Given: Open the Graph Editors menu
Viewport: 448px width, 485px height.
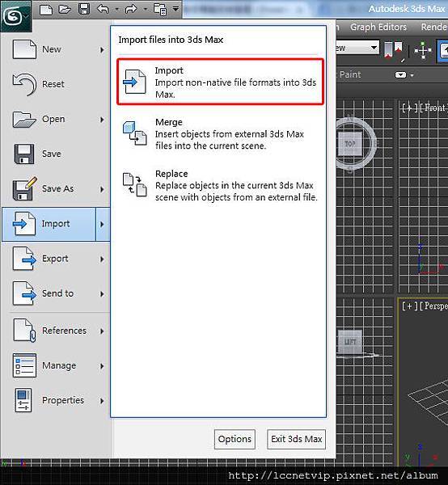Looking at the screenshot, I should (378, 27).
